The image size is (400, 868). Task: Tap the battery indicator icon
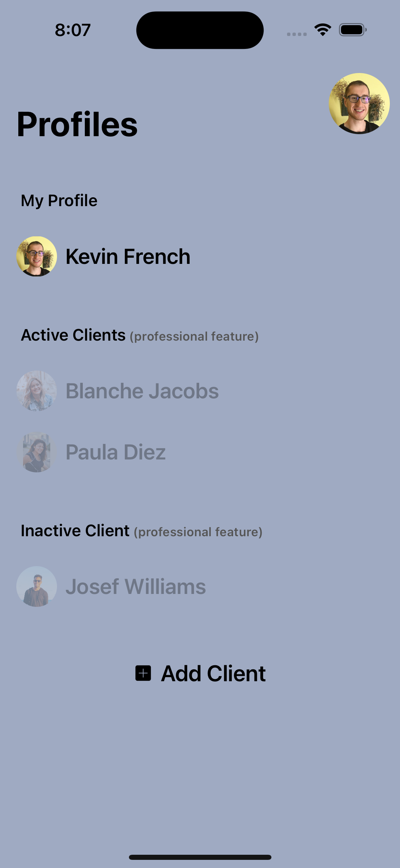click(353, 30)
